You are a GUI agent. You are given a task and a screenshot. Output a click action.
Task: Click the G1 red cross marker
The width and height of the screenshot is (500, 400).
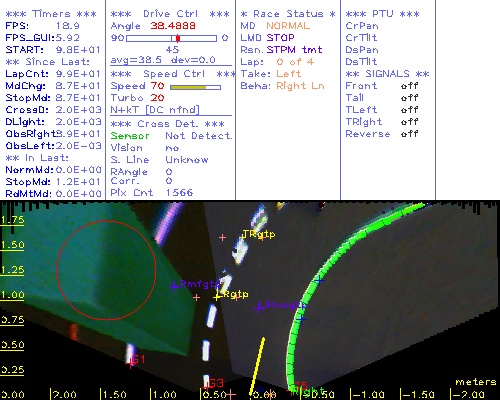(x=130, y=363)
